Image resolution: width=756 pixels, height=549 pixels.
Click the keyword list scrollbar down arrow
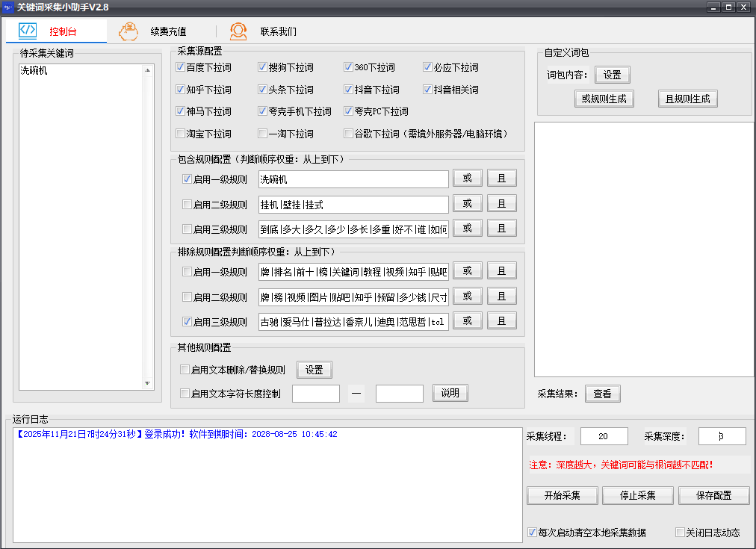click(147, 383)
